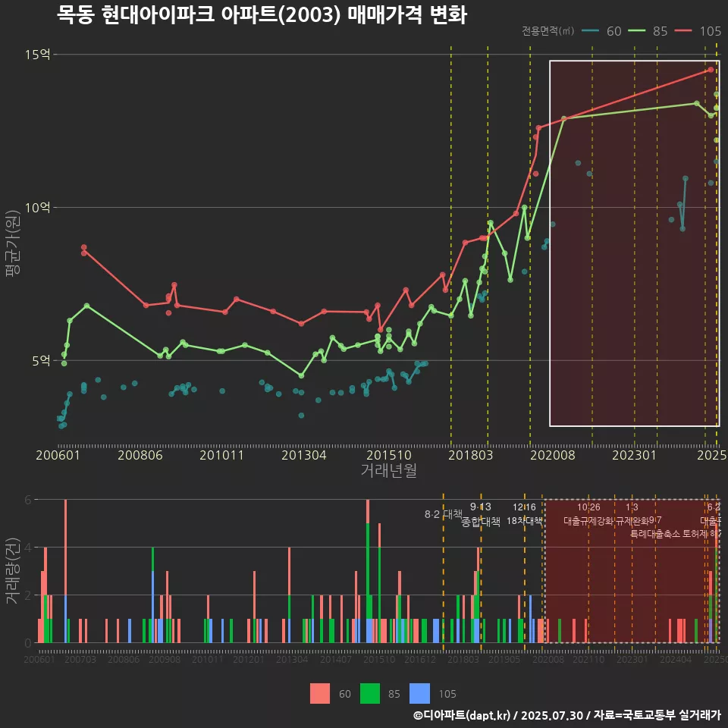Screen dimensions: 728x728
Task: Click the '200601' label under the price chart
Action: coord(58,455)
